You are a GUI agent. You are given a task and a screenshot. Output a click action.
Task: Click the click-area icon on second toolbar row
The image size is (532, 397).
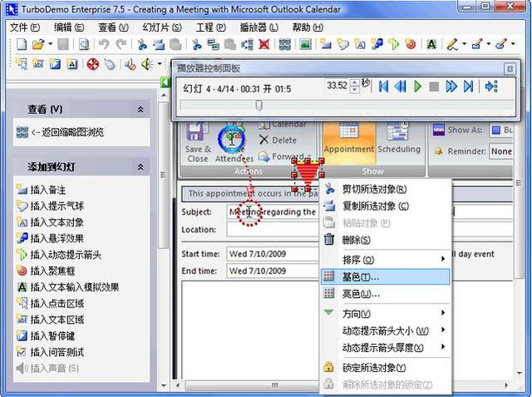22,64
